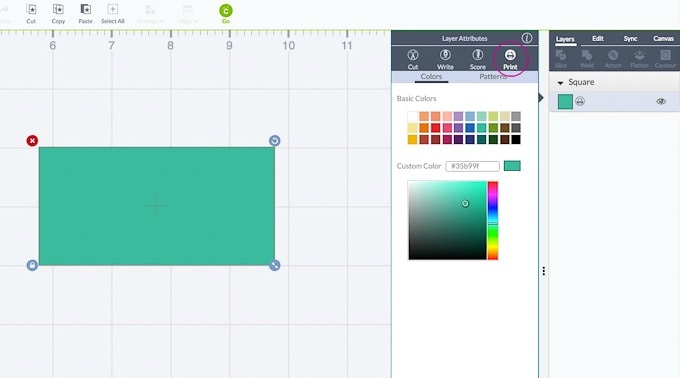Set line type to Print

[x=510, y=59]
